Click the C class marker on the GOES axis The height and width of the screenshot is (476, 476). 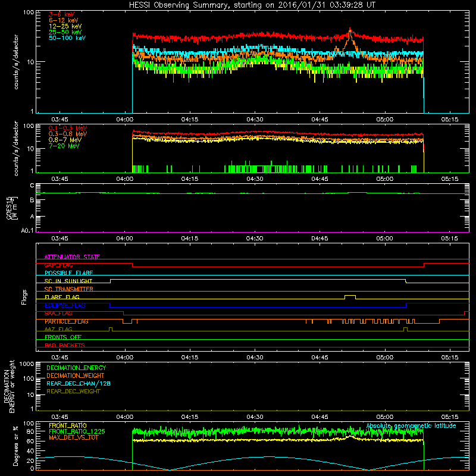(32, 186)
